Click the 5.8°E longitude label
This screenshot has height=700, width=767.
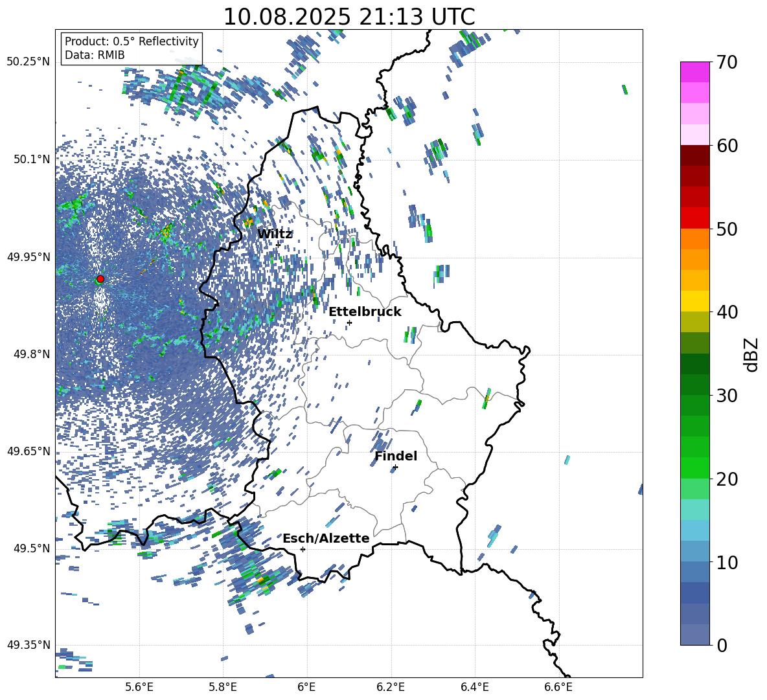(223, 687)
